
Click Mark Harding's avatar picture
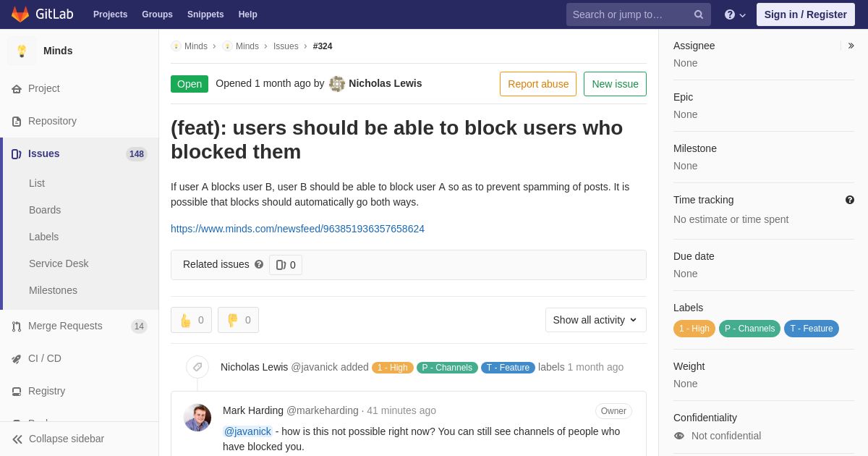(x=197, y=418)
